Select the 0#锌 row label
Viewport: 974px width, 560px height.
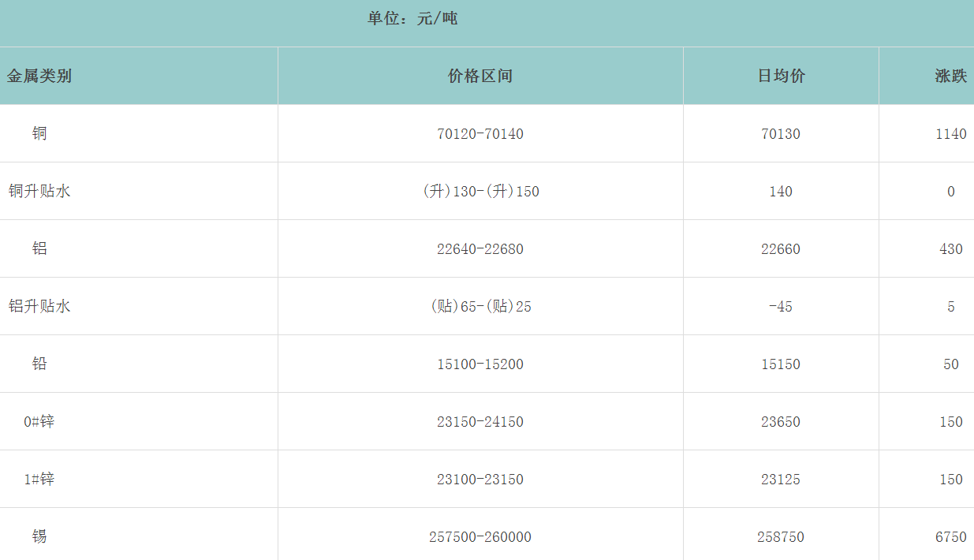pos(39,421)
